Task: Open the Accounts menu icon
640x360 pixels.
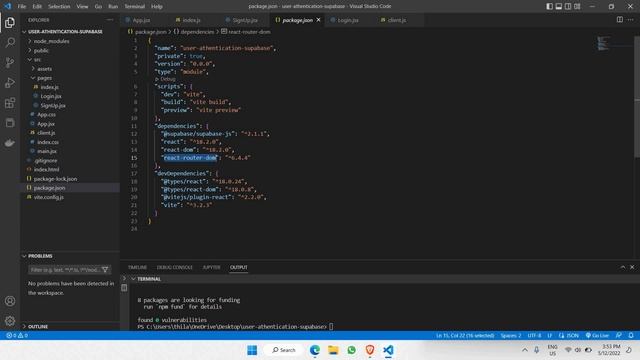Action: click(x=10, y=301)
